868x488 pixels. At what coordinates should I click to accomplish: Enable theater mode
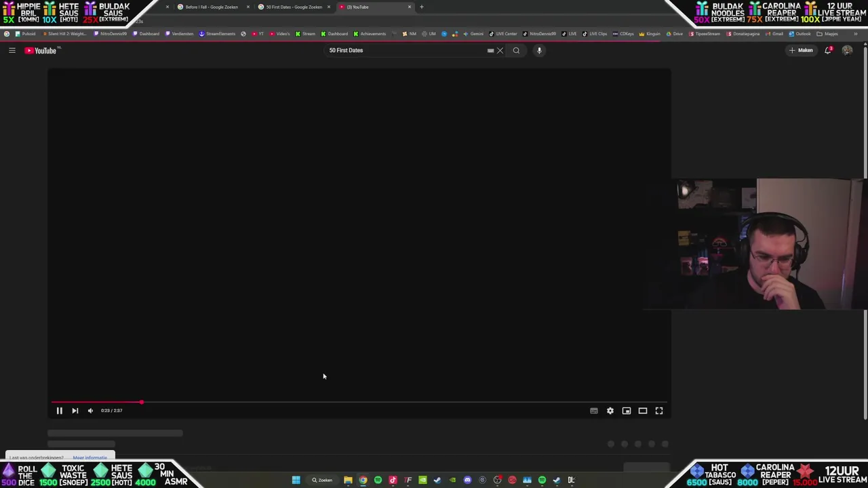pos(642,410)
